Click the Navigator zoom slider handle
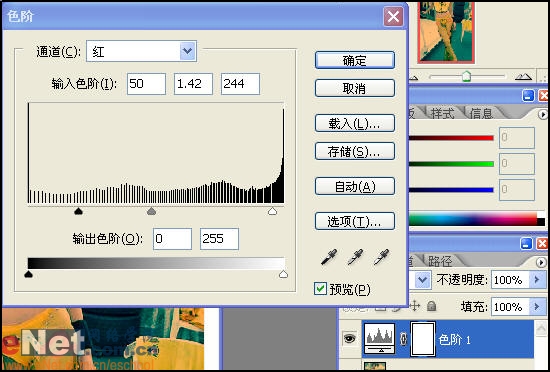Image resolution: width=550 pixels, height=372 pixels. [x=466, y=76]
